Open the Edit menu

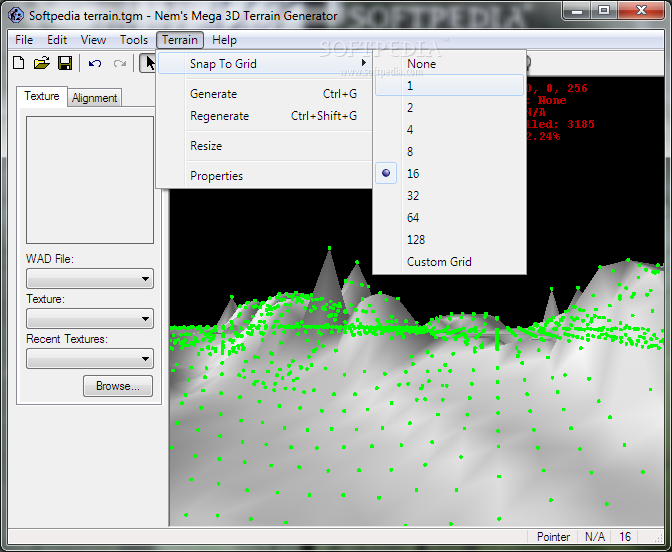[57, 40]
